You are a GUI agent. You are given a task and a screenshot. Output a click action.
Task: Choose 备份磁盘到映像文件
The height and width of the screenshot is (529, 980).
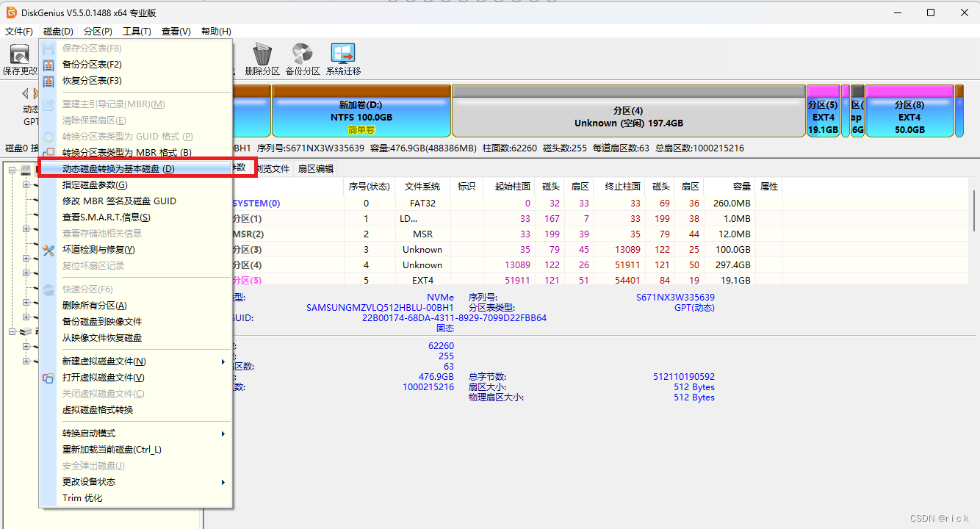[136, 322]
